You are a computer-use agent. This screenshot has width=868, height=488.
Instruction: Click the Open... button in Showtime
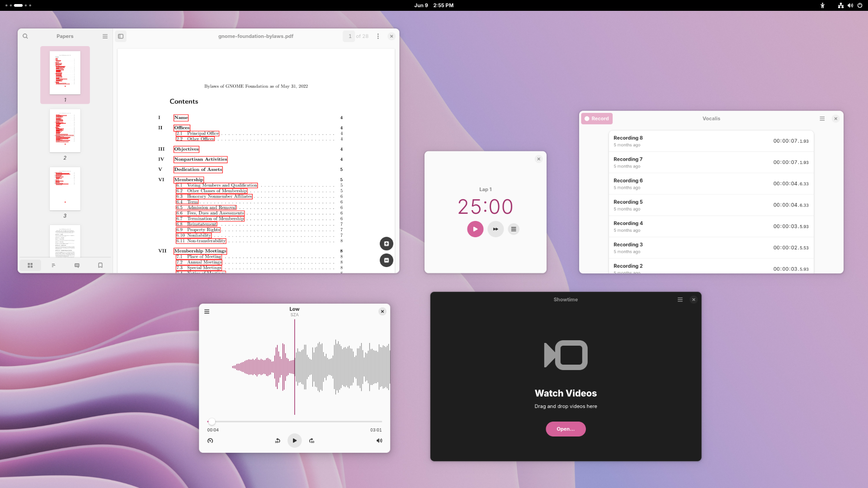pos(566,429)
